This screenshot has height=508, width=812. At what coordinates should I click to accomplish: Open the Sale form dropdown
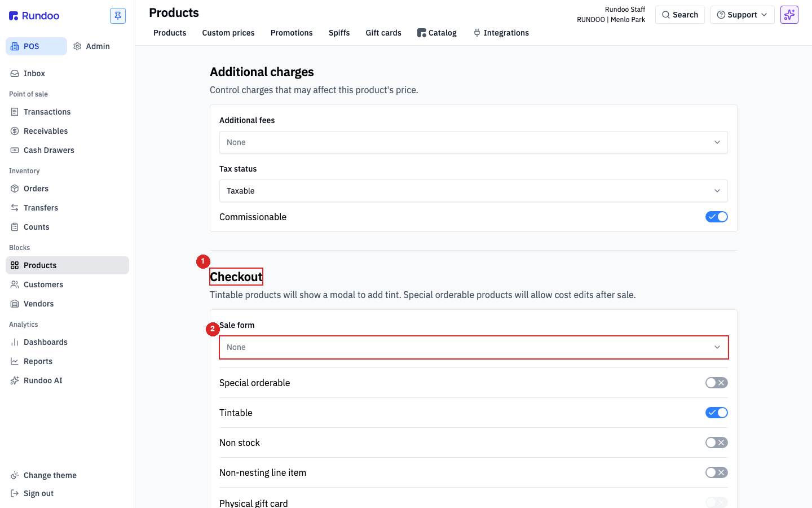pos(474,347)
